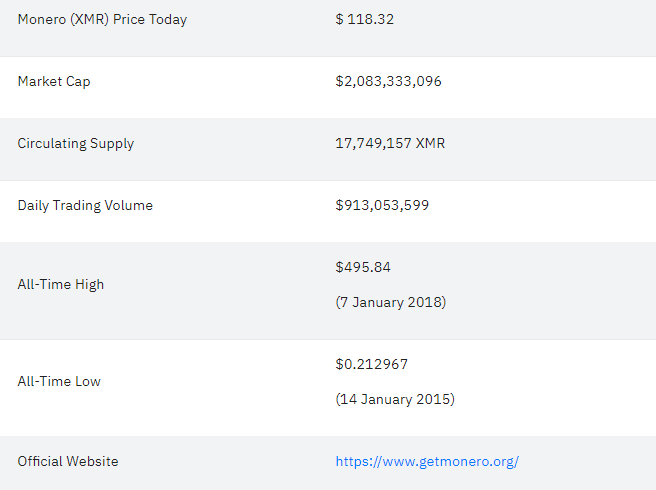Select the $913,053,599 trading volume value
The image size is (656, 490).
382,205
